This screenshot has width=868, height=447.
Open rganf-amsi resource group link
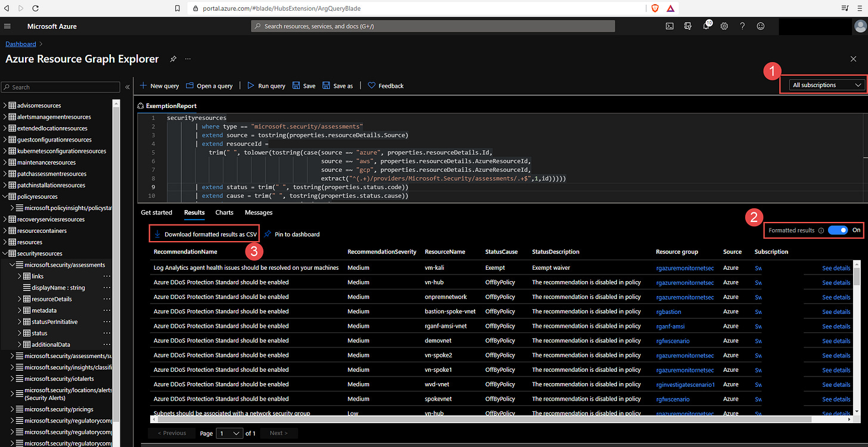point(671,326)
